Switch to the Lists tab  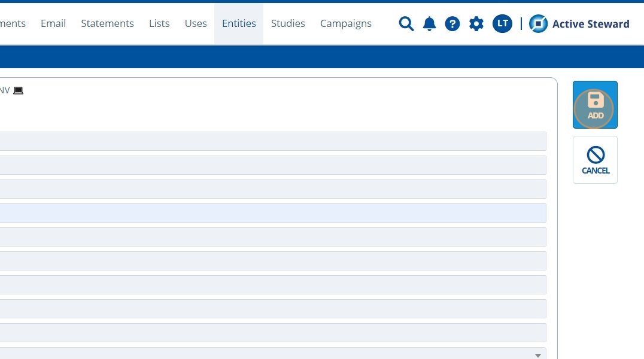pos(159,23)
